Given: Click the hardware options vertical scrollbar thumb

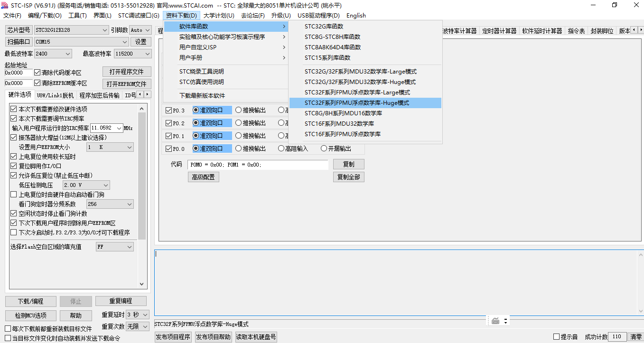Looking at the screenshot, I should point(142,176).
